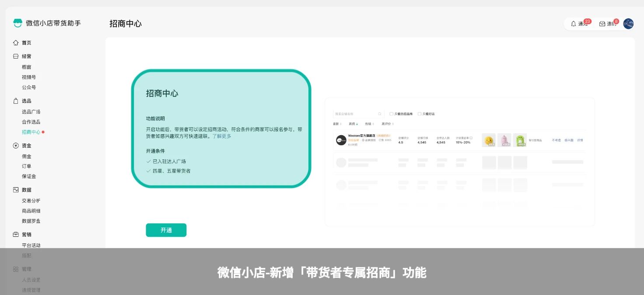644x295 pixels.
Task: Open 交易分析 in the sidebar
Action: [x=31, y=201]
